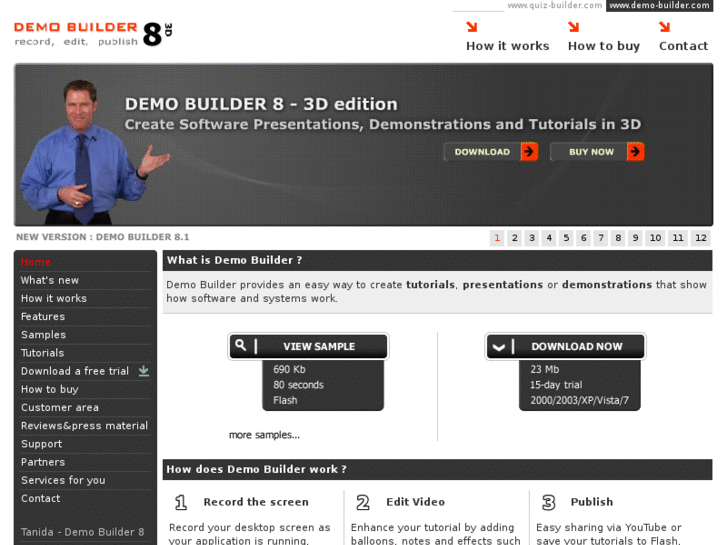Click the DOWNLOAD NOW button

pos(565,346)
